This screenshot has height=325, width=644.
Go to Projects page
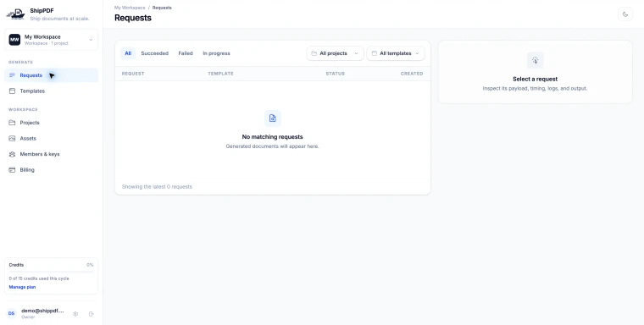[52, 123]
